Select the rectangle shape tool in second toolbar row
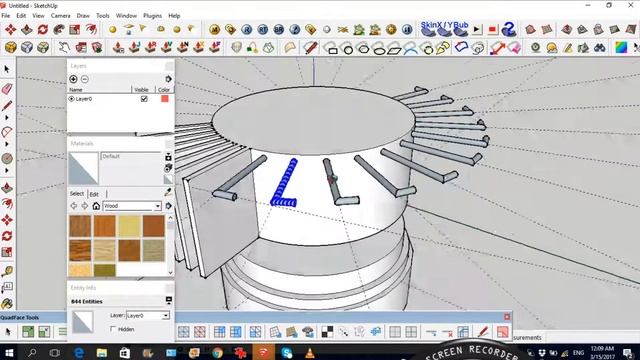 [332, 49]
